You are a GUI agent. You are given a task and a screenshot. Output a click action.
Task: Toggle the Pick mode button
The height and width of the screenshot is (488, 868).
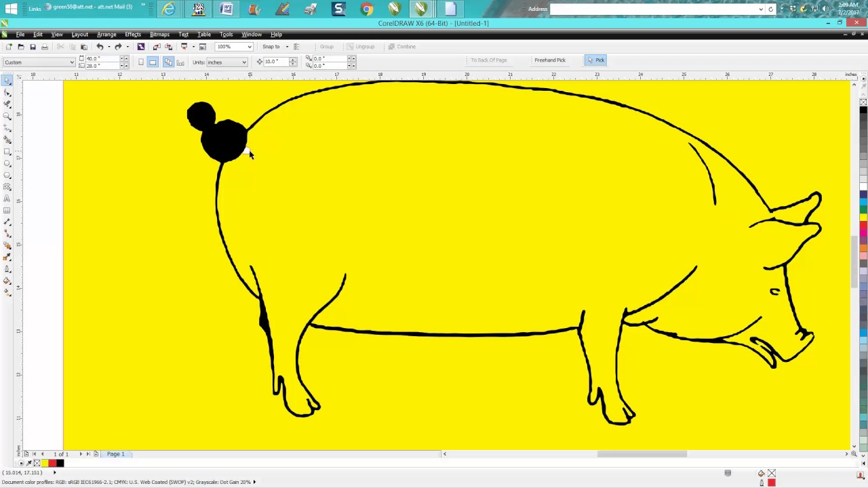click(596, 60)
